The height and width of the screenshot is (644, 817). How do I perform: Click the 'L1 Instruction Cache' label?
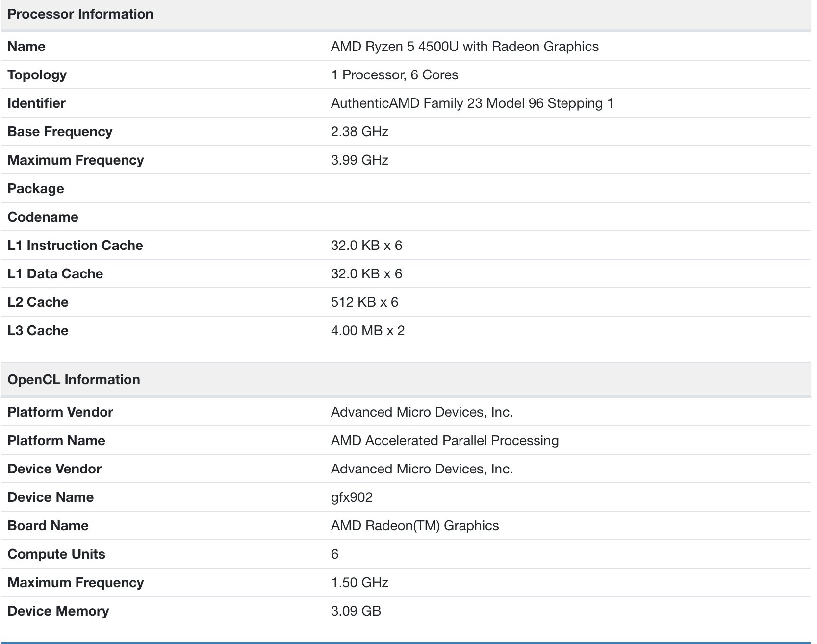tap(75, 245)
